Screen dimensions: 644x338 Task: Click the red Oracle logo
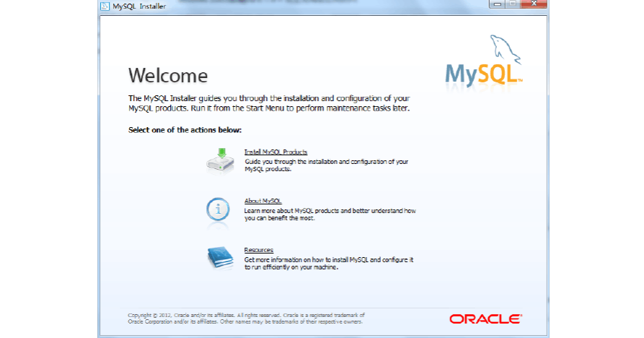pos(485,319)
